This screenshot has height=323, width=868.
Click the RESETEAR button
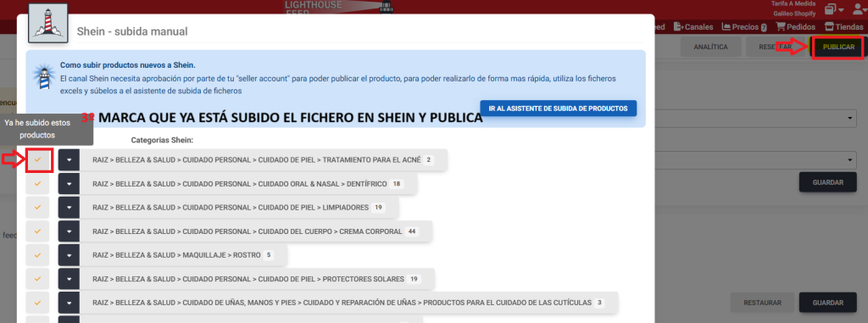[776, 47]
